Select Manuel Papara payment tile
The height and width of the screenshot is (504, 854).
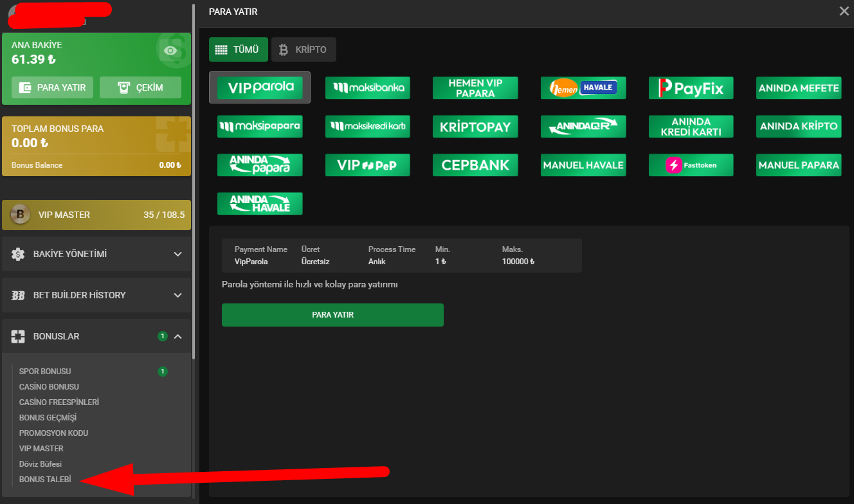pyautogui.click(x=799, y=165)
